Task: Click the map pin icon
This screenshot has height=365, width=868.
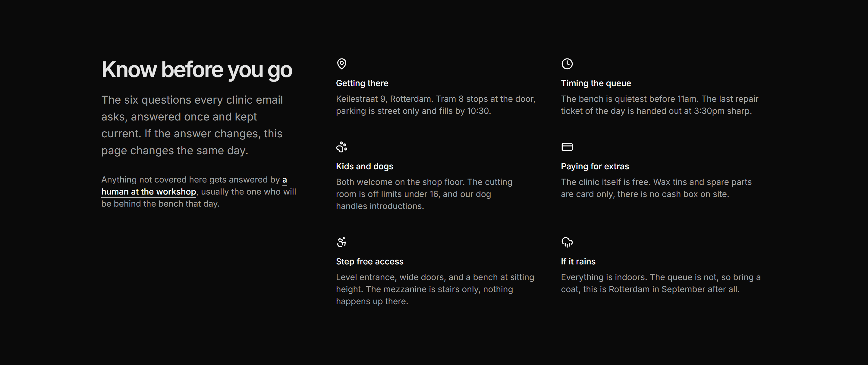Action: [342, 64]
